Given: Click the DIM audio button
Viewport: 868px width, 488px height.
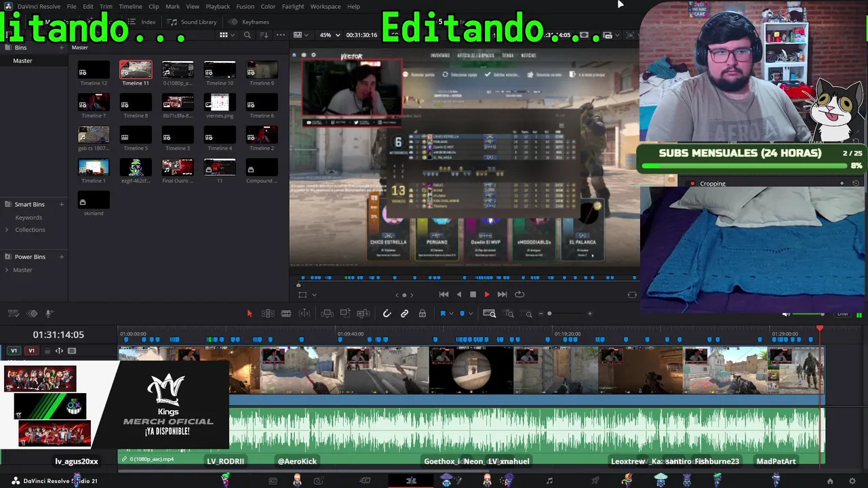Looking at the screenshot, I should tap(843, 314).
